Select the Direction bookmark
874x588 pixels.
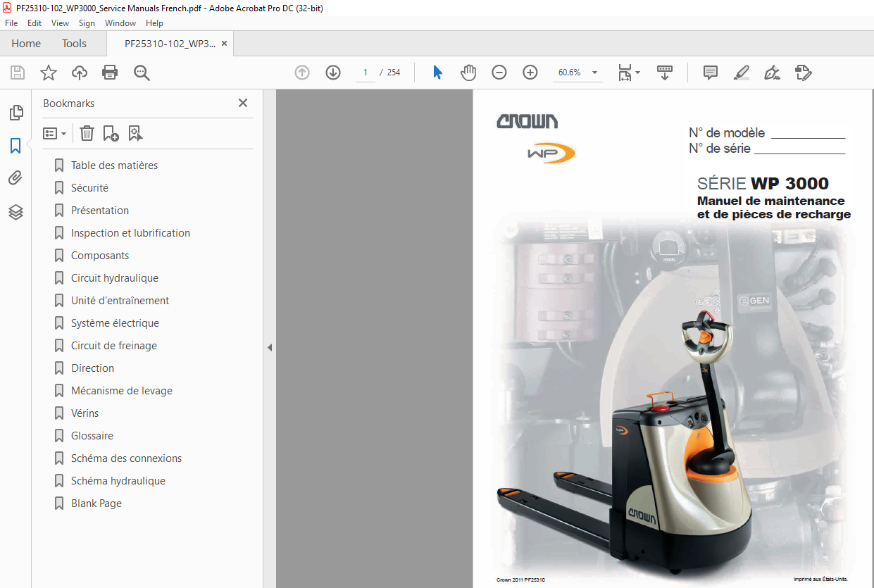coord(92,368)
